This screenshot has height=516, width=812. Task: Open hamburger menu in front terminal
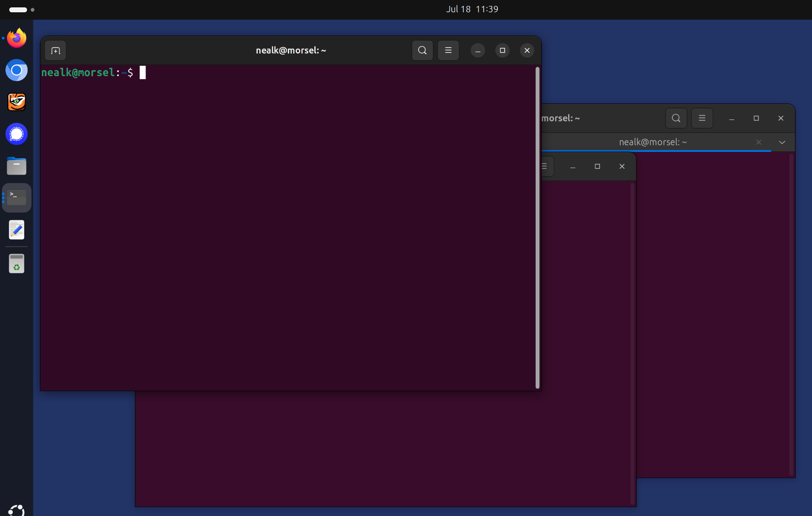click(x=448, y=50)
